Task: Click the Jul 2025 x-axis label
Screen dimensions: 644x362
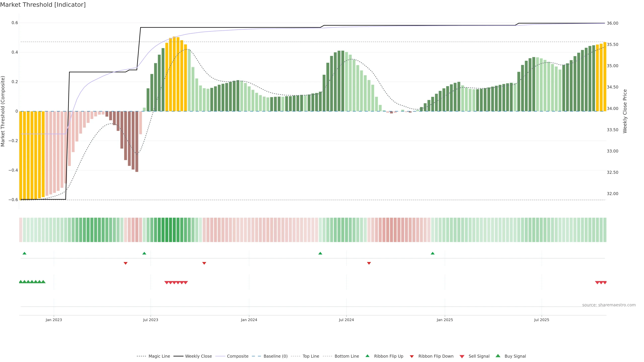Action: (542, 320)
